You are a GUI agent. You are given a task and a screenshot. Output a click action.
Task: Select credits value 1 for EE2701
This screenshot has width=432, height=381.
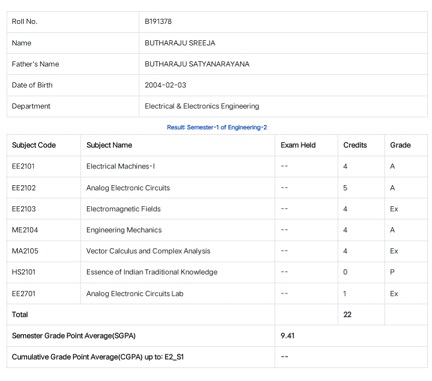pyautogui.click(x=345, y=294)
